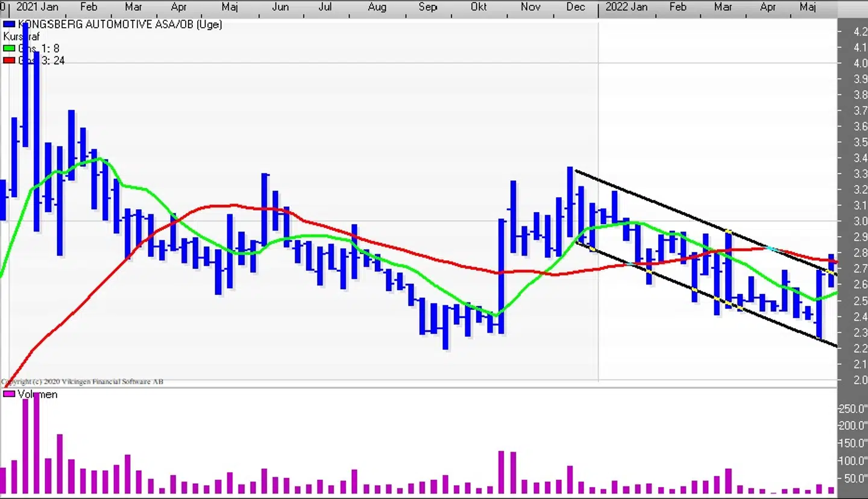Click the red Gns. 3: 24 legend swatch
This screenshot has width=868, height=499.
(x=9, y=60)
